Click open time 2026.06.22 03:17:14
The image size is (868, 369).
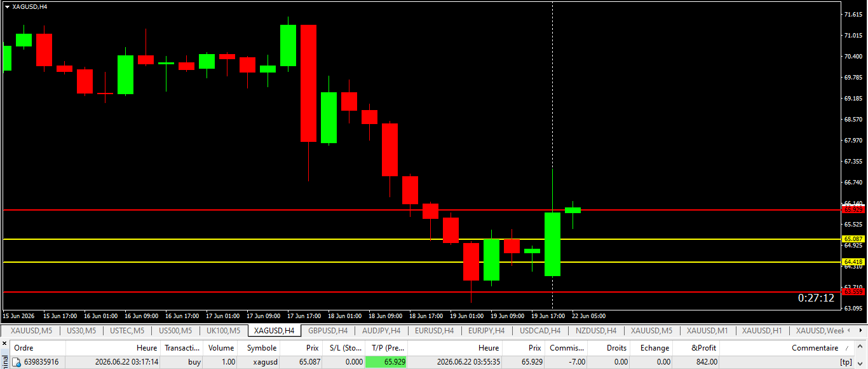point(126,362)
